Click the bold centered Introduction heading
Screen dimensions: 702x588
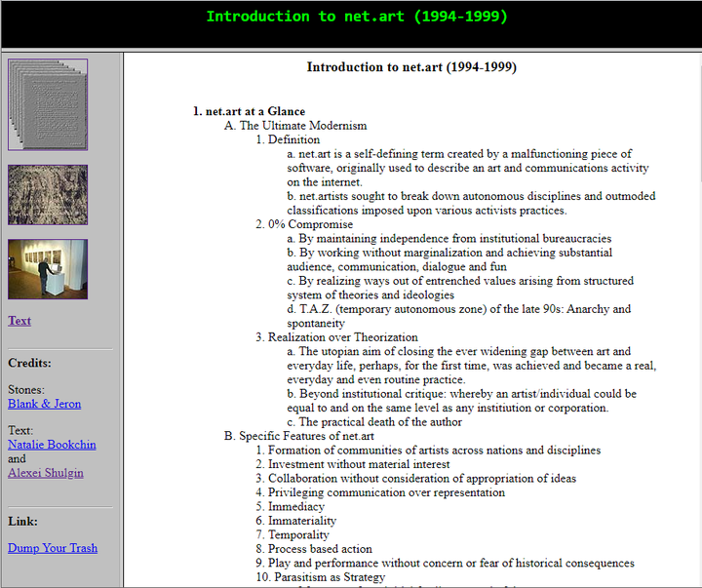click(411, 67)
